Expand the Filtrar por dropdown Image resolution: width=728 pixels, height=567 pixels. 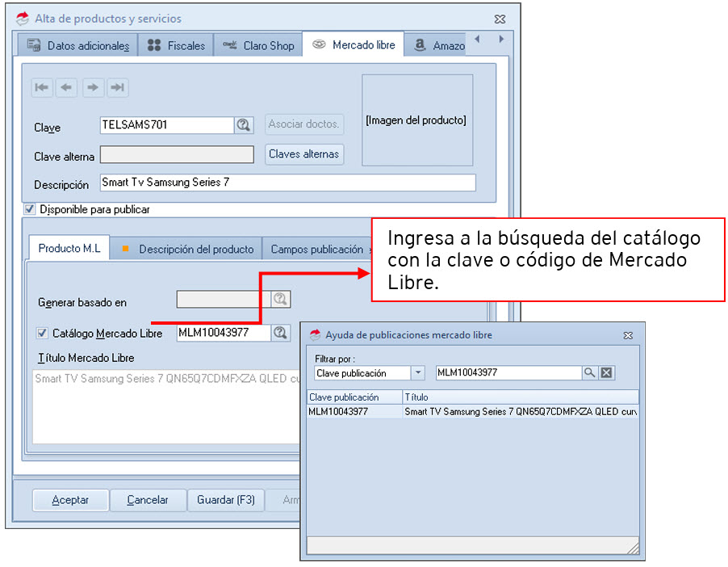tap(417, 373)
